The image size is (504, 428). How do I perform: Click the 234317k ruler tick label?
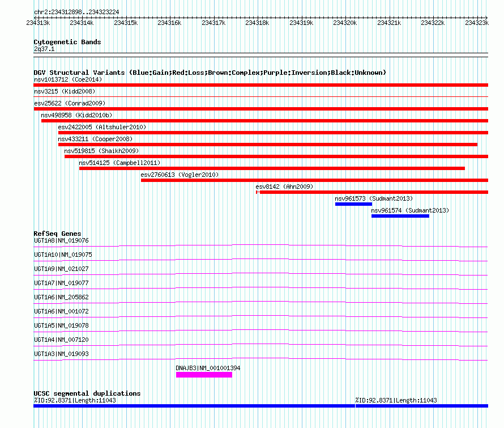(x=213, y=23)
